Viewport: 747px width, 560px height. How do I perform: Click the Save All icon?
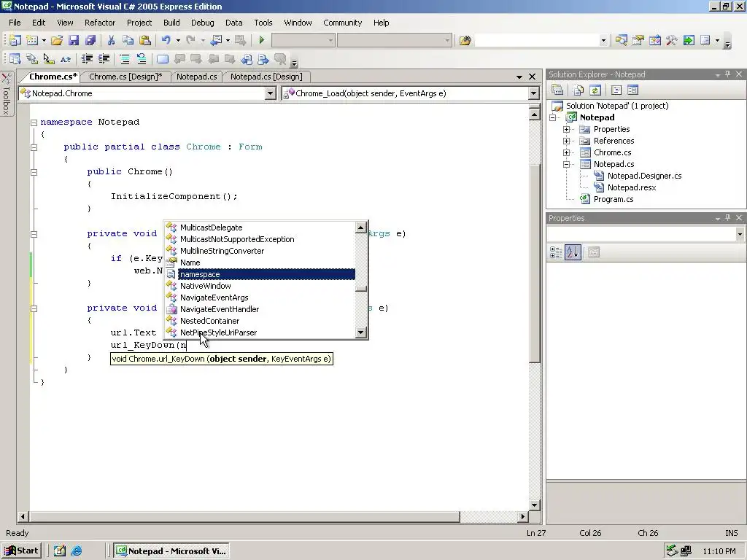click(90, 41)
